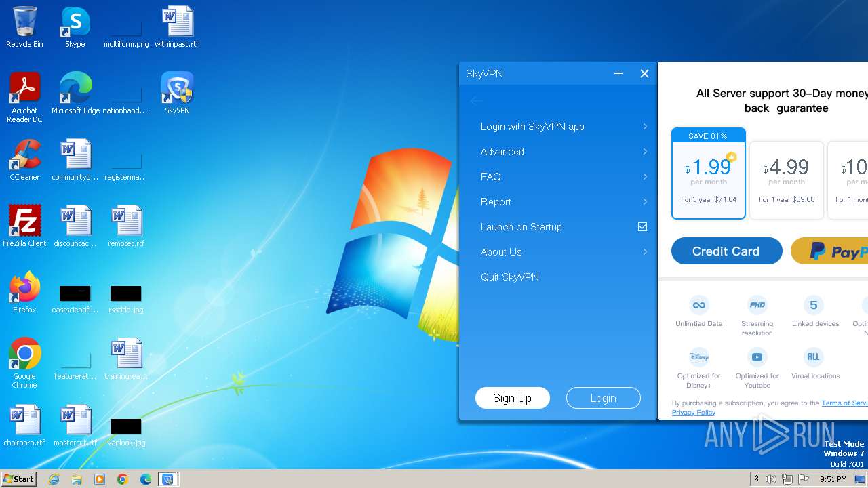Open the CCleaner desktop shortcut
Image resolution: width=868 pixels, height=488 pixels.
point(24,160)
